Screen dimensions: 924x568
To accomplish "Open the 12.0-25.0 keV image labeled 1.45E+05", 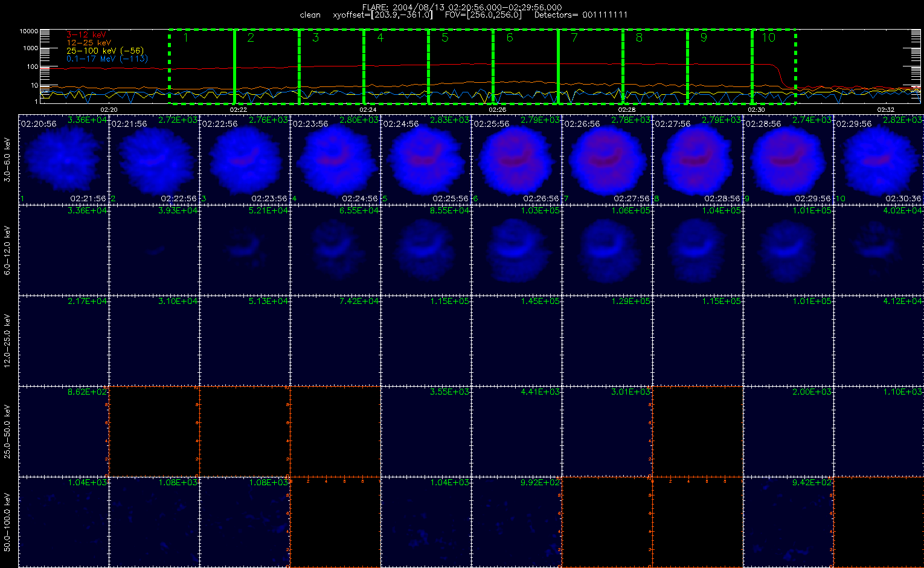I will (x=516, y=340).
